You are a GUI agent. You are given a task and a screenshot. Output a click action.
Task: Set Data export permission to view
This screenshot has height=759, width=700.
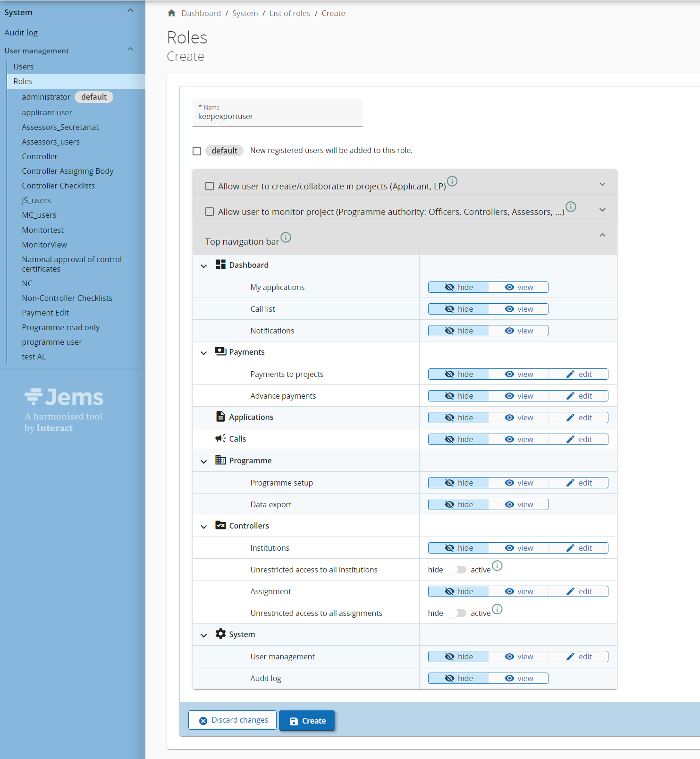(519, 504)
